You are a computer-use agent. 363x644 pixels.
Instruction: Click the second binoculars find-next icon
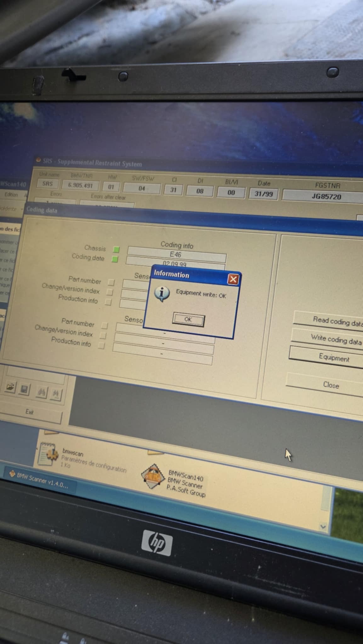pyautogui.click(x=56, y=394)
